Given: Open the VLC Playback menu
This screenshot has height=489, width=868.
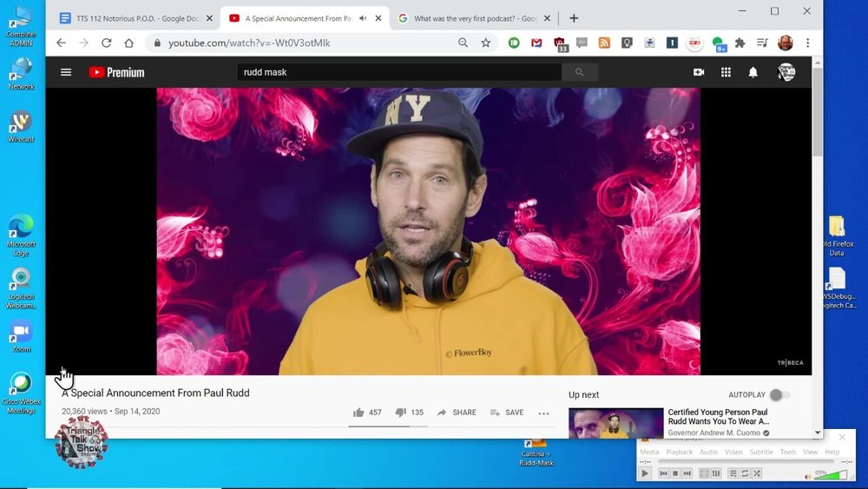Looking at the screenshot, I should tap(680, 452).
